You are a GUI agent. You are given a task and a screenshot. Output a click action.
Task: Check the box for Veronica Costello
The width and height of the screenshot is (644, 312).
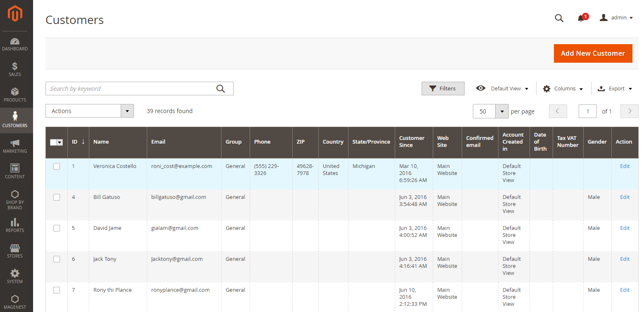[x=57, y=166]
